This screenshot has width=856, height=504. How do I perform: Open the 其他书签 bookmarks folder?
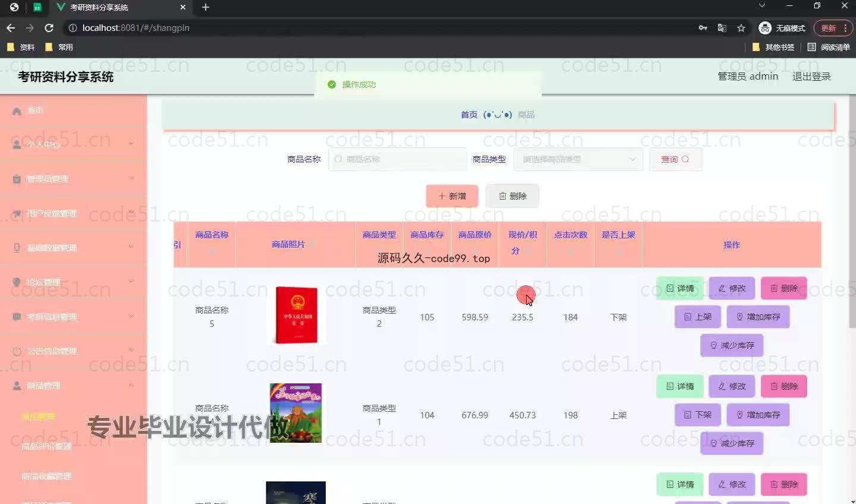click(773, 47)
